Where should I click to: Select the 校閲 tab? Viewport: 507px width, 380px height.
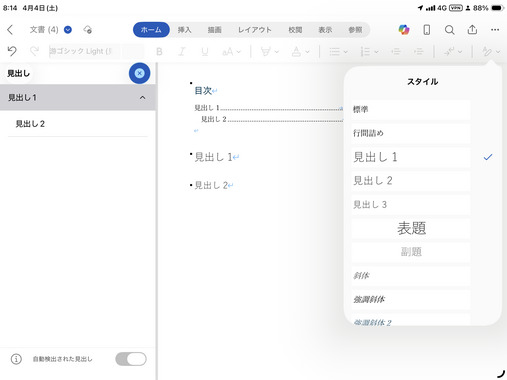pos(295,30)
